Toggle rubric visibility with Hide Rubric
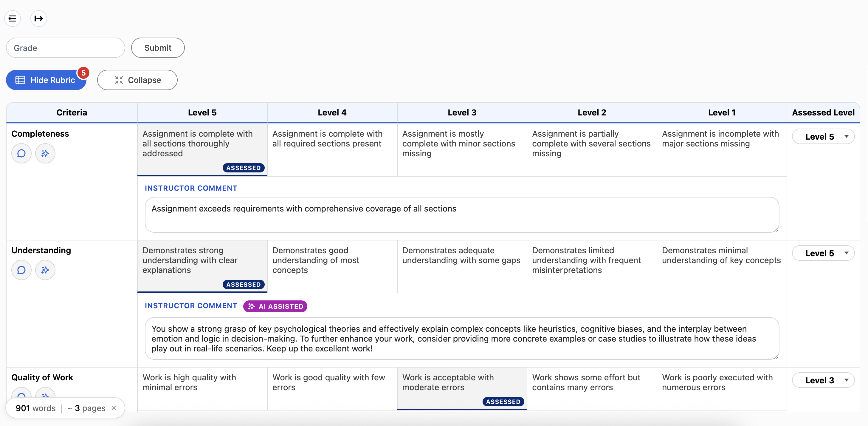Viewport: 868px width, 426px height. click(46, 80)
